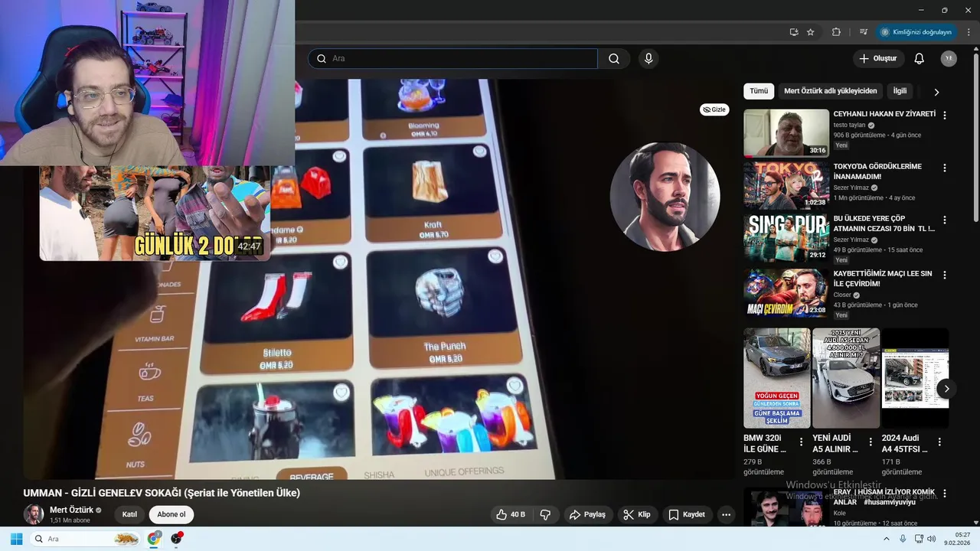
Task: Dislike the video with thumbs-down icon
Action: pos(545,515)
